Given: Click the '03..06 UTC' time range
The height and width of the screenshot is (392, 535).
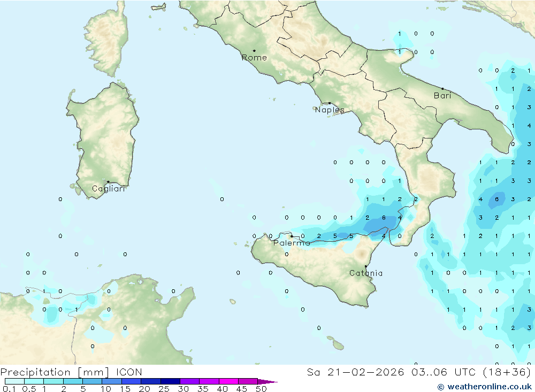Looking at the screenshot, I should (x=444, y=372).
